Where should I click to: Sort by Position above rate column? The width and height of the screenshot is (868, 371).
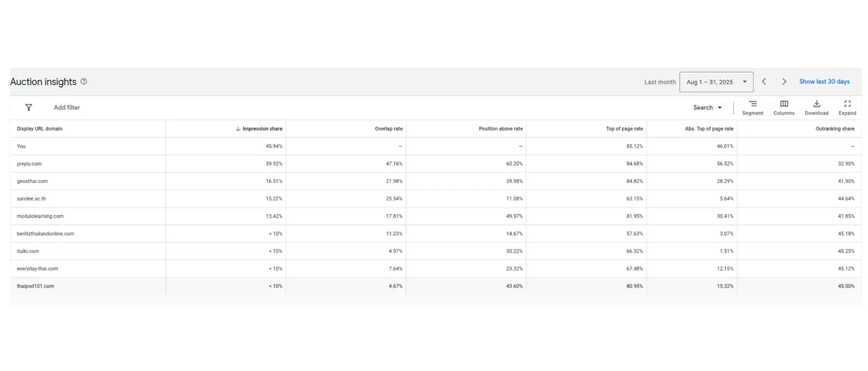pyautogui.click(x=501, y=129)
